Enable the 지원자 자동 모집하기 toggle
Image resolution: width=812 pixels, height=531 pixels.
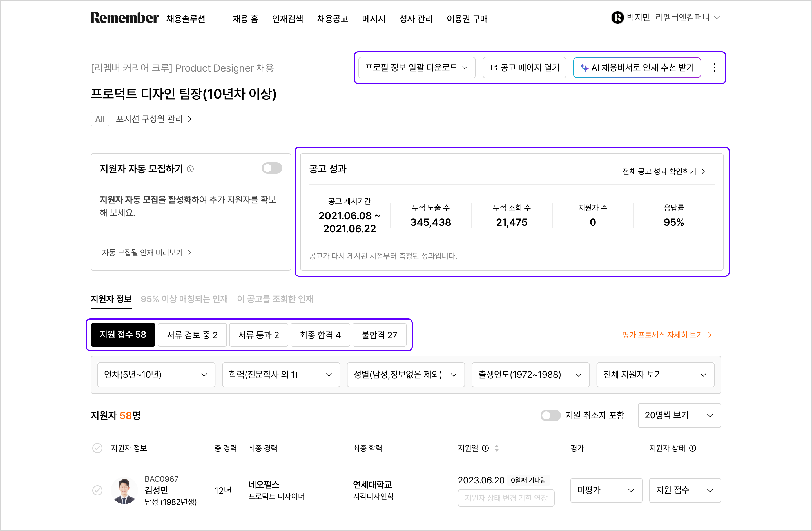tap(272, 168)
